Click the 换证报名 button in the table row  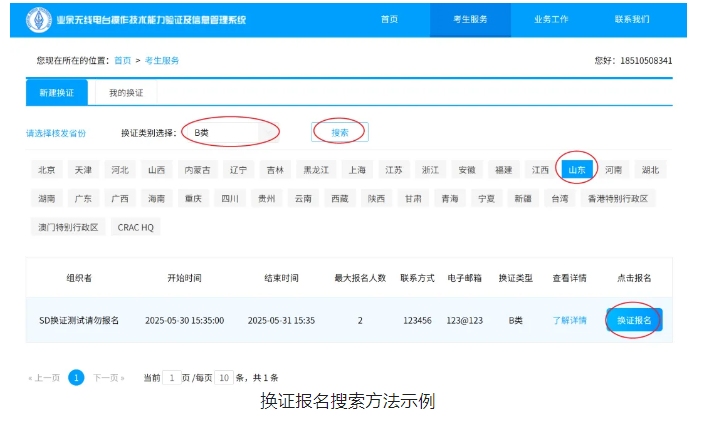click(634, 320)
